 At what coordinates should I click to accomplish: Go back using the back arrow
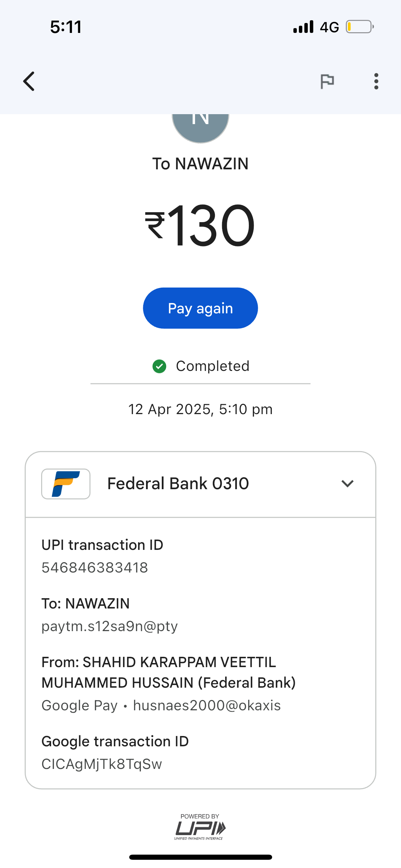pos(29,82)
